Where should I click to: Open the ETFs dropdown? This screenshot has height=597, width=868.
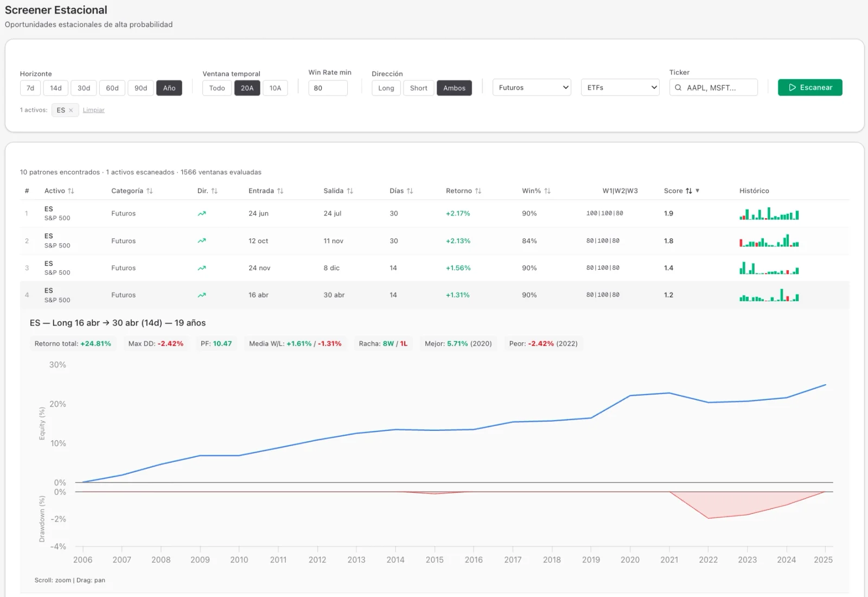pyautogui.click(x=620, y=87)
